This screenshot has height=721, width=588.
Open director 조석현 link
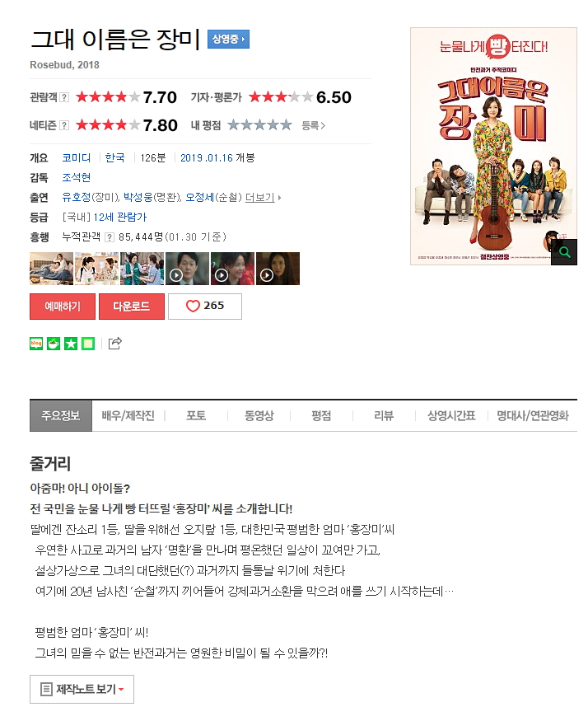[x=77, y=177]
